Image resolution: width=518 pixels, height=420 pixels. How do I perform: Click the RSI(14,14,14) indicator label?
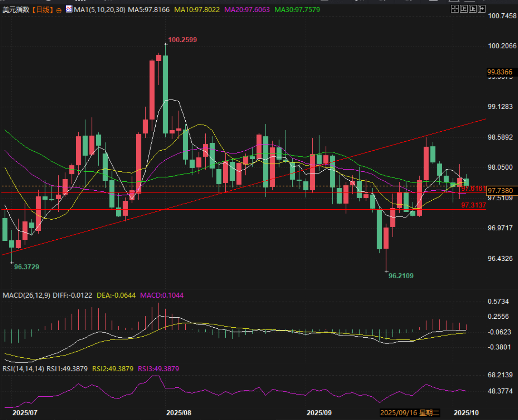[23, 369]
